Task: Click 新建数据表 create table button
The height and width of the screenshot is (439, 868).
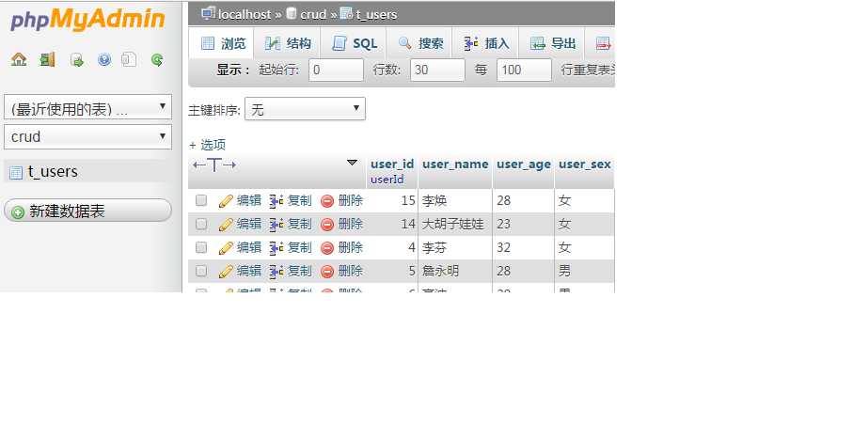Action: click(88, 211)
